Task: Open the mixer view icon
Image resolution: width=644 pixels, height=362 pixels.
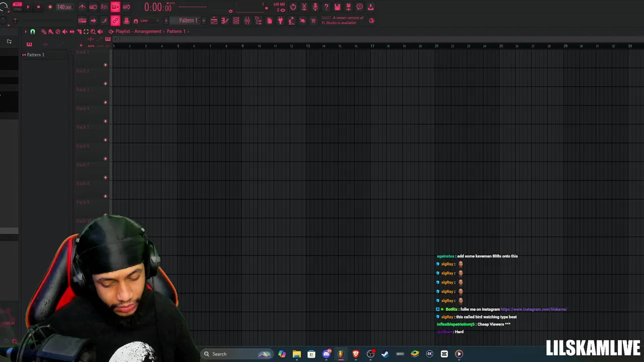Action: 247,21
